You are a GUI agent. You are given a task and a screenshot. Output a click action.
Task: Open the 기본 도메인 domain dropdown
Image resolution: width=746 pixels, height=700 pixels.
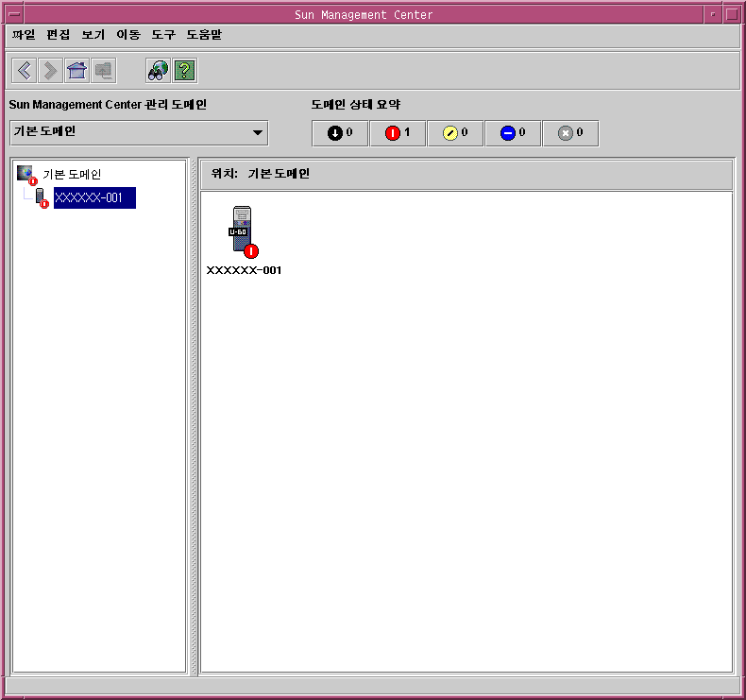139,133
